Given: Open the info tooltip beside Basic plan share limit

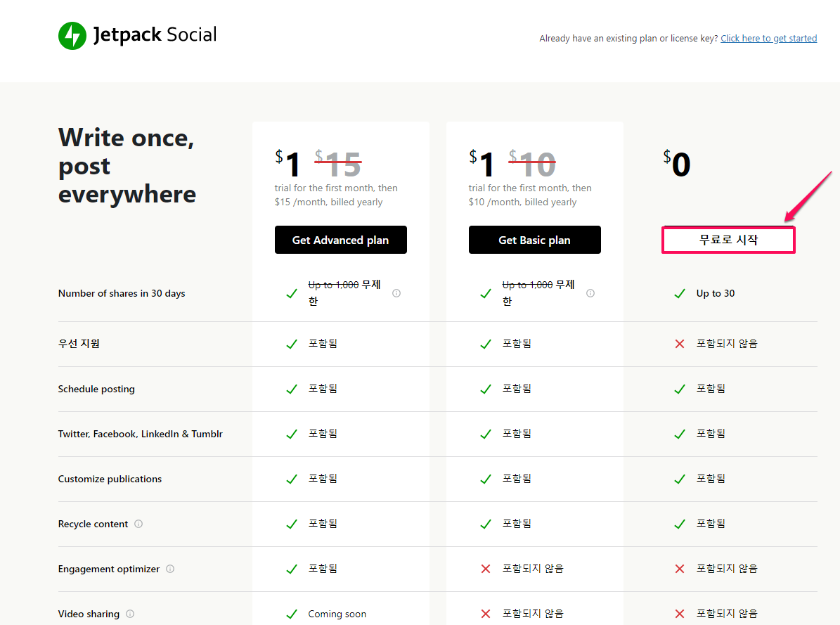Looking at the screenshot, I should pyautogui.click(x=590, y=292).
